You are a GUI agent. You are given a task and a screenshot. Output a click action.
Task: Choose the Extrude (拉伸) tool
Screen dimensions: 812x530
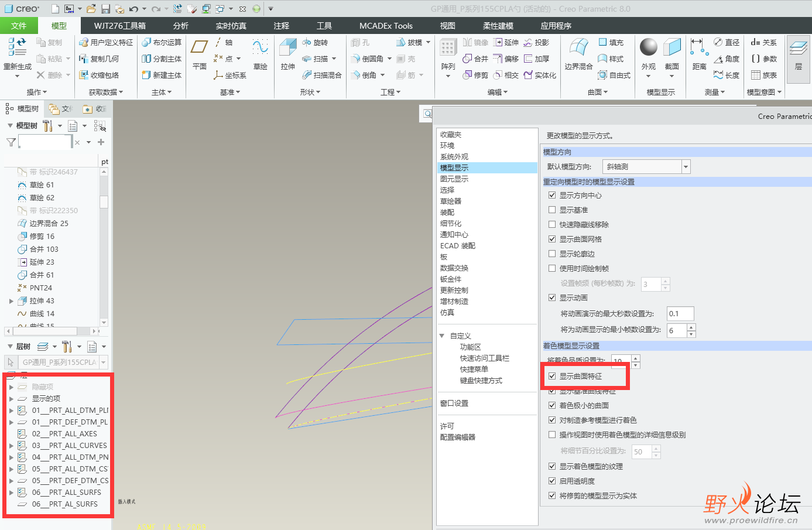tap(288, 54)
